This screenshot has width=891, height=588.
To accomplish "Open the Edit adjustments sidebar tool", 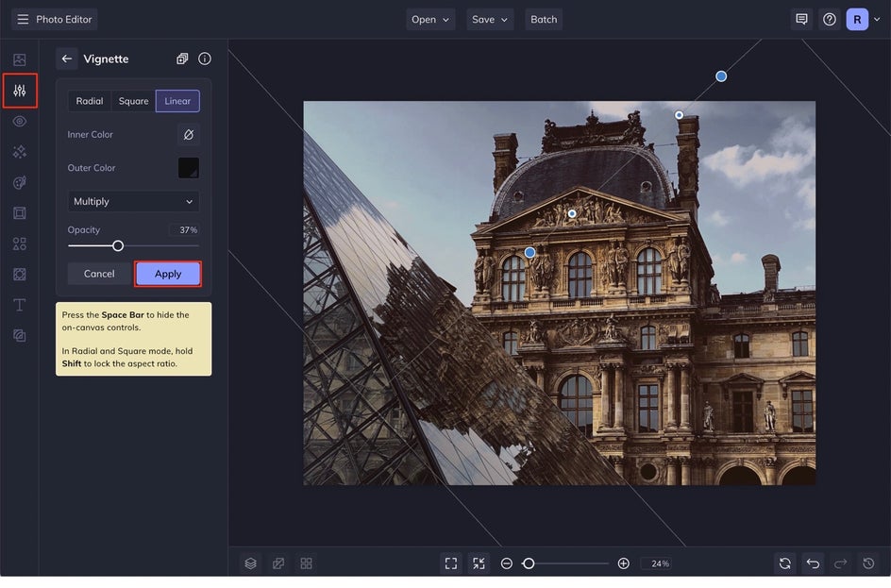I will click(20, 91).
